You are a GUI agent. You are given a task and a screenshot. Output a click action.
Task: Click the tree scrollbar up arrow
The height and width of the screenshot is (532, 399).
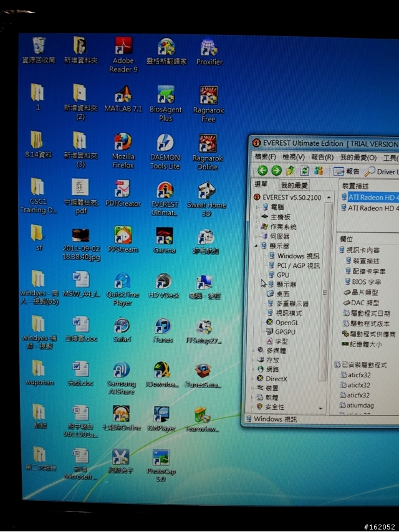point(329,197)
